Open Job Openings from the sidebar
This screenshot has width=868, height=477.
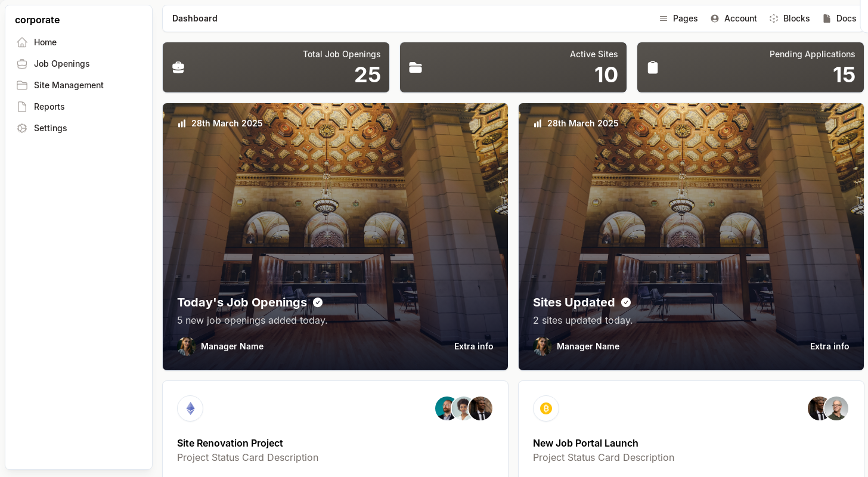[61, 64]
